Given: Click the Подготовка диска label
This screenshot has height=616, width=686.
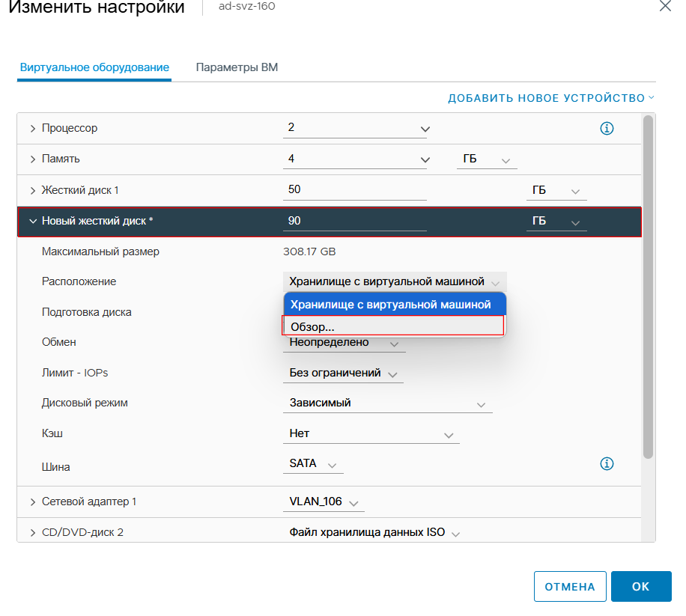Looking at the screenshot, I should click(x=87, y=312).
